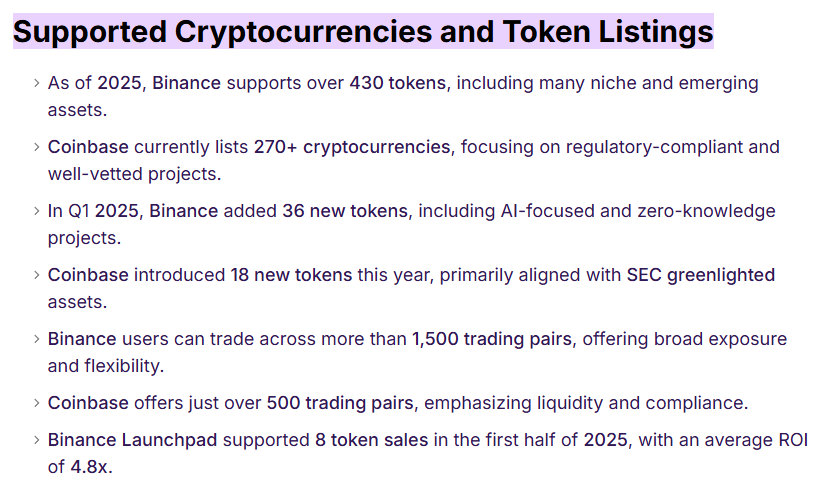Click the bold "SEC greenlighted" text
830x503 pixels.
pyautogui.click(x=700, y=275)
